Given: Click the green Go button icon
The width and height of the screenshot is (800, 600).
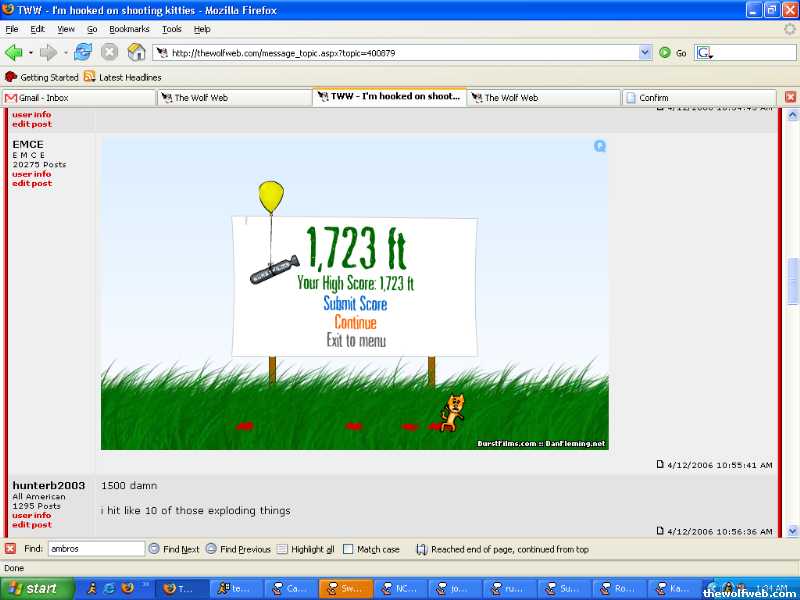Looking at the screenshot, I should [665, 52].
